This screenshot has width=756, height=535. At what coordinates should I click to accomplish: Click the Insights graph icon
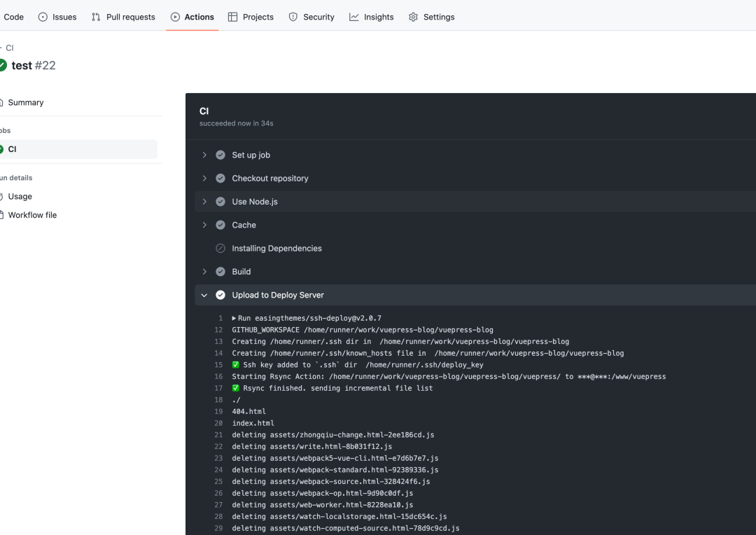[354, 17]
